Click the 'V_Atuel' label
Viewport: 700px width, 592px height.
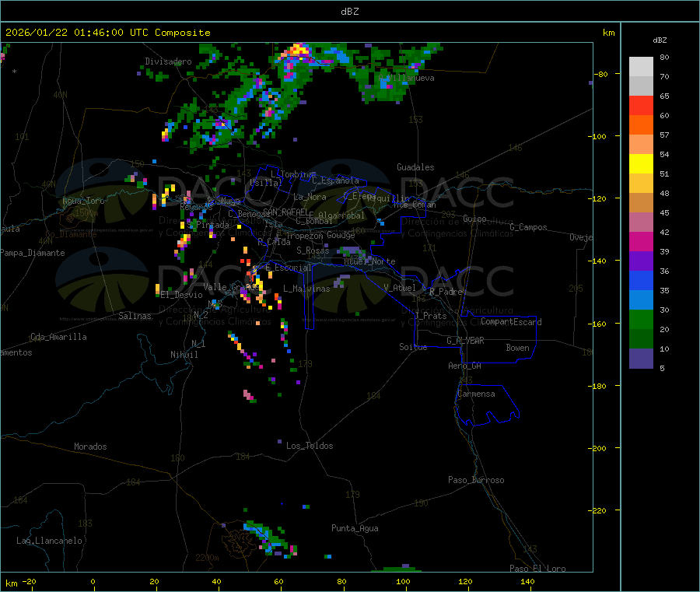(x=400, y=288)
